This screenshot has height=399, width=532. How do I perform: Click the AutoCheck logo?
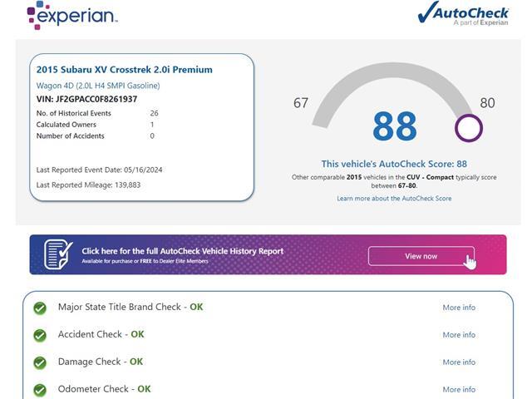(463, 13)
